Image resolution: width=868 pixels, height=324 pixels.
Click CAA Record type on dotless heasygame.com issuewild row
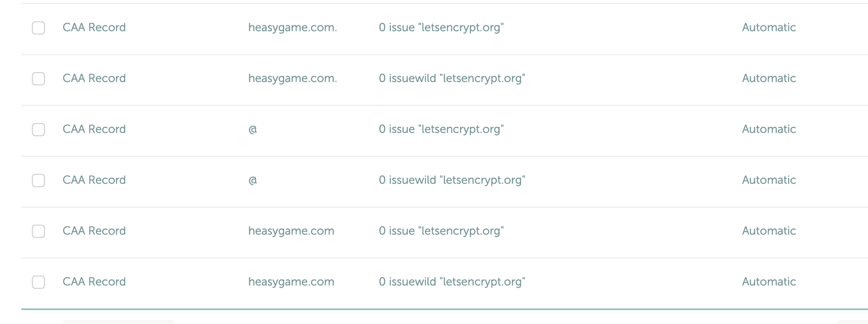pos(94,282)
